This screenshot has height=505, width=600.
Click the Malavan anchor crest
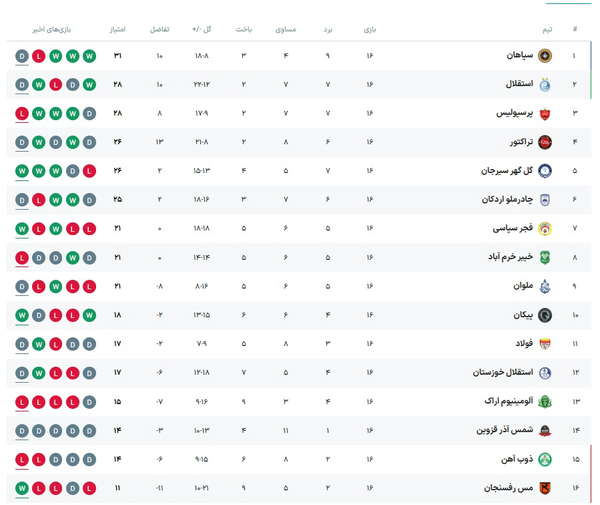(x=545, y=287)
